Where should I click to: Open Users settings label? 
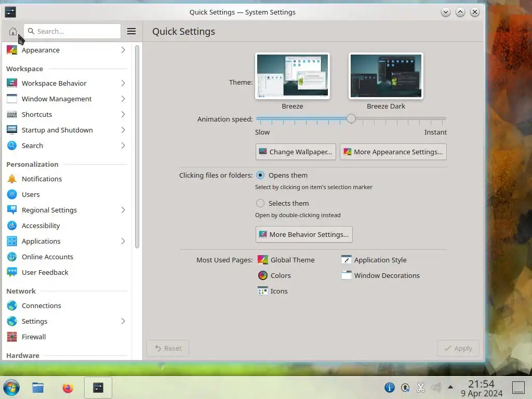(x=31, y=194)
